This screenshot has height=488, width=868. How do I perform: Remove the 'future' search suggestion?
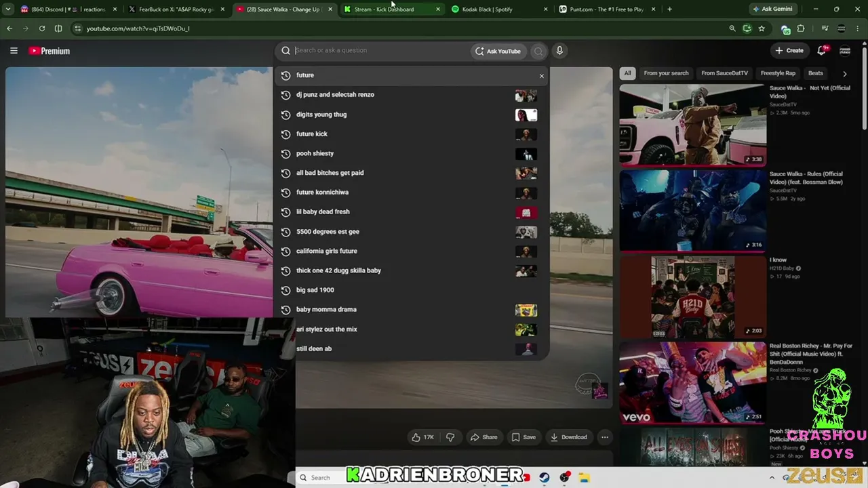[541, 76]
